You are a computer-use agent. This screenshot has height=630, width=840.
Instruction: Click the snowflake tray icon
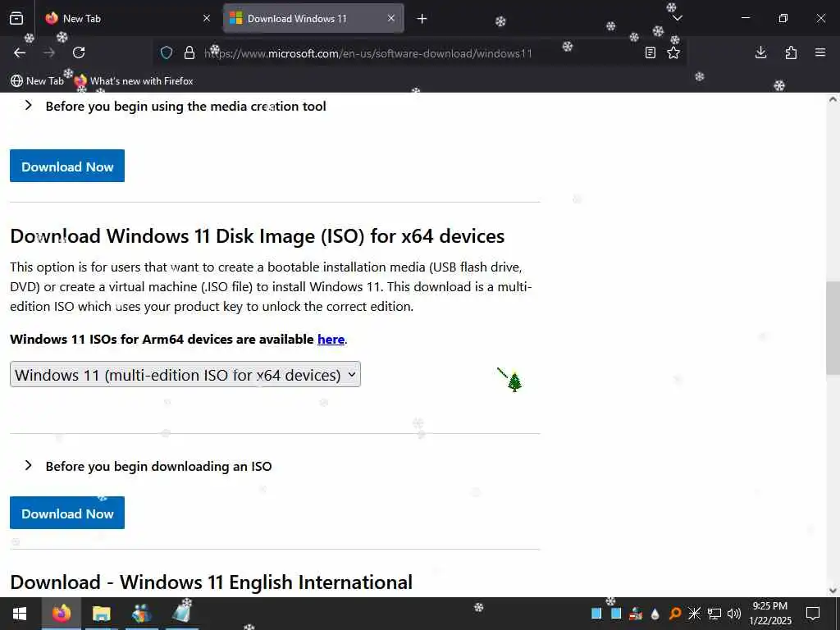[694, 614]
